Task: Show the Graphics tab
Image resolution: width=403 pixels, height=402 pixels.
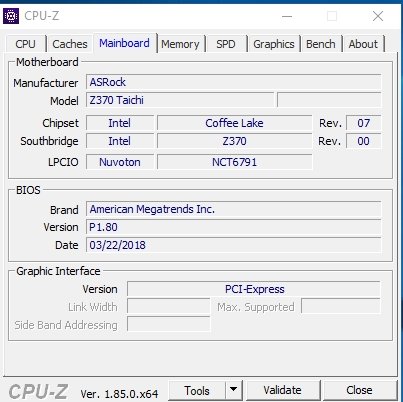Action: [x=274, y=44]
